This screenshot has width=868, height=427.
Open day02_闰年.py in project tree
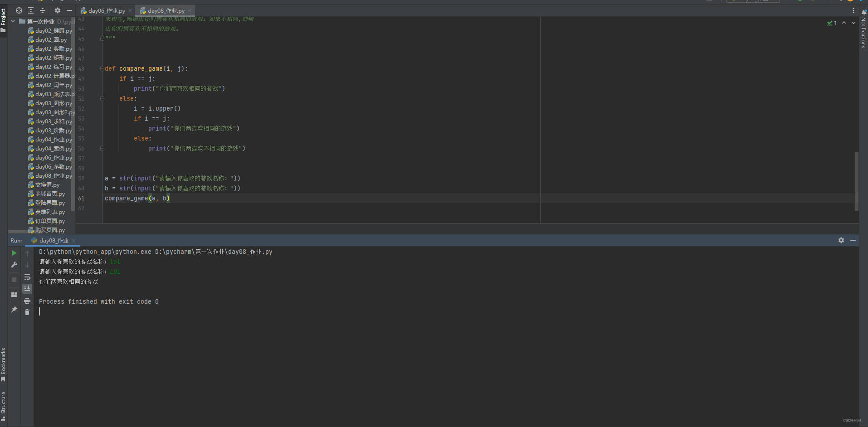click(x=50, y=85)
